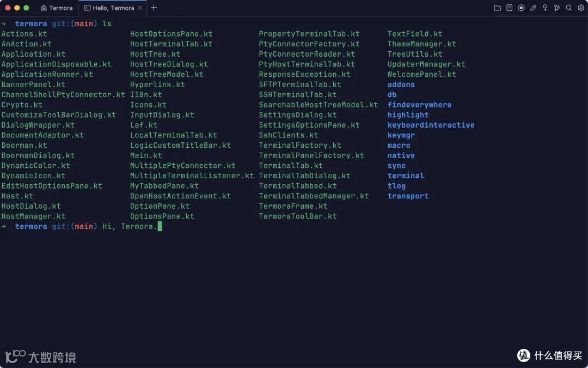
Task: Click the findeverywhere directory name
Action: coord(420,105)
